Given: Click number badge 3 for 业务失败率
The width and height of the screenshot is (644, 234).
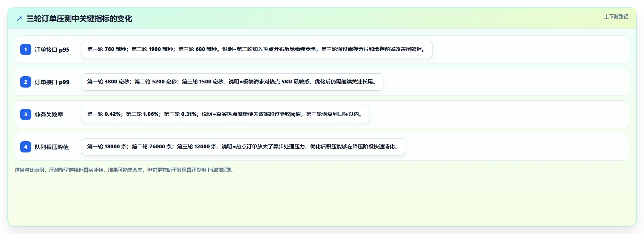Looking at the screenshot, I should (26, 114).
